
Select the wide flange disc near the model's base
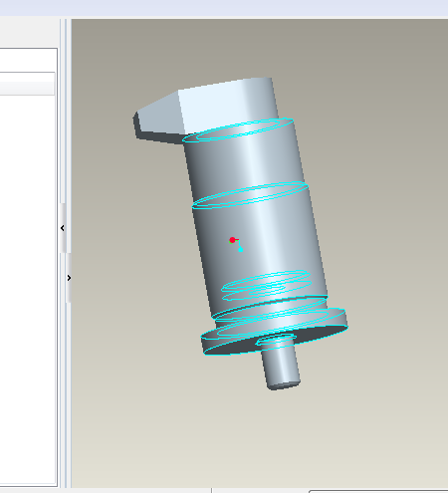274,332
